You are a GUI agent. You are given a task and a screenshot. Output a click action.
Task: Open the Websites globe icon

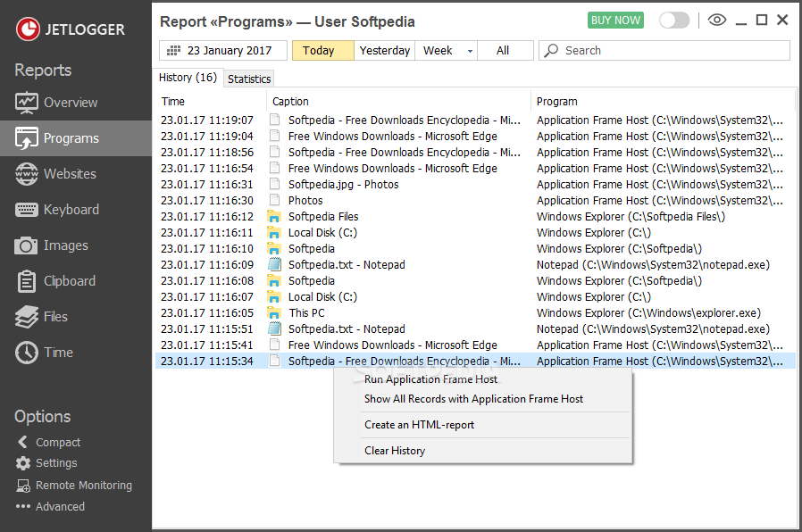pyautogui.click(x=26, y=174)
